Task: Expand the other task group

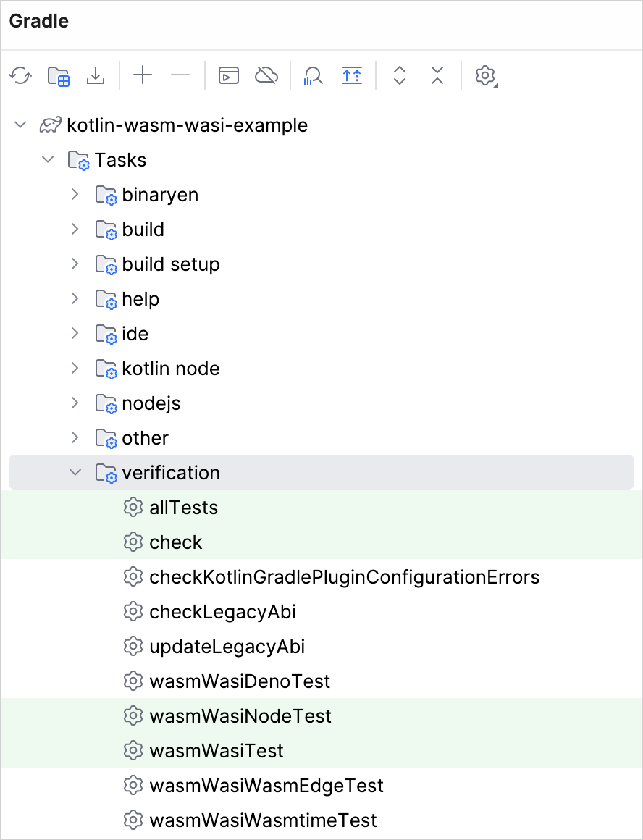Action: pyautogui.click(x=75, y=438)
